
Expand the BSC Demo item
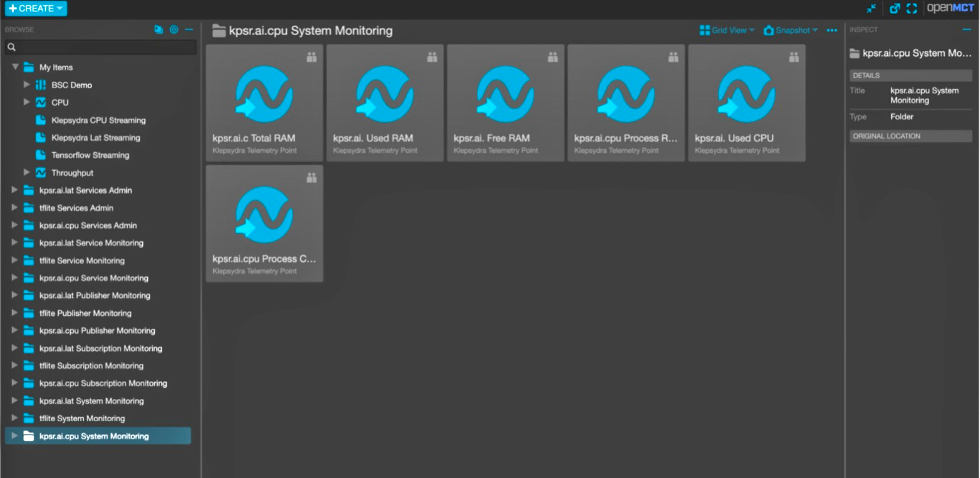pos(27,84)
